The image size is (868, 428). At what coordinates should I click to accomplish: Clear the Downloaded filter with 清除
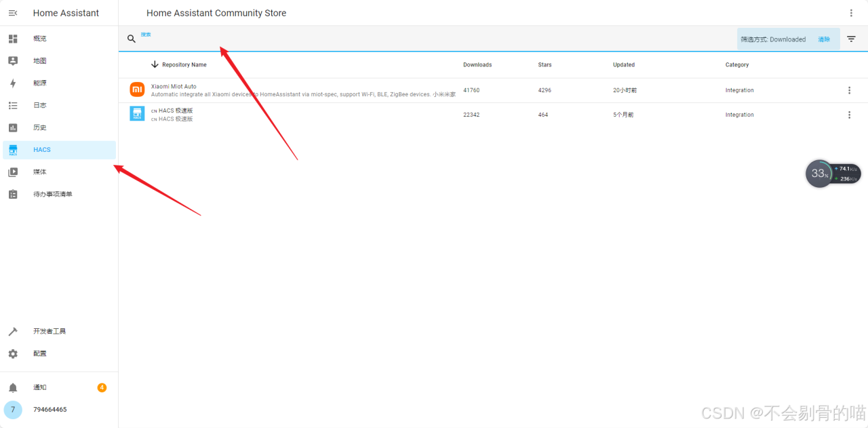(824, 39)
